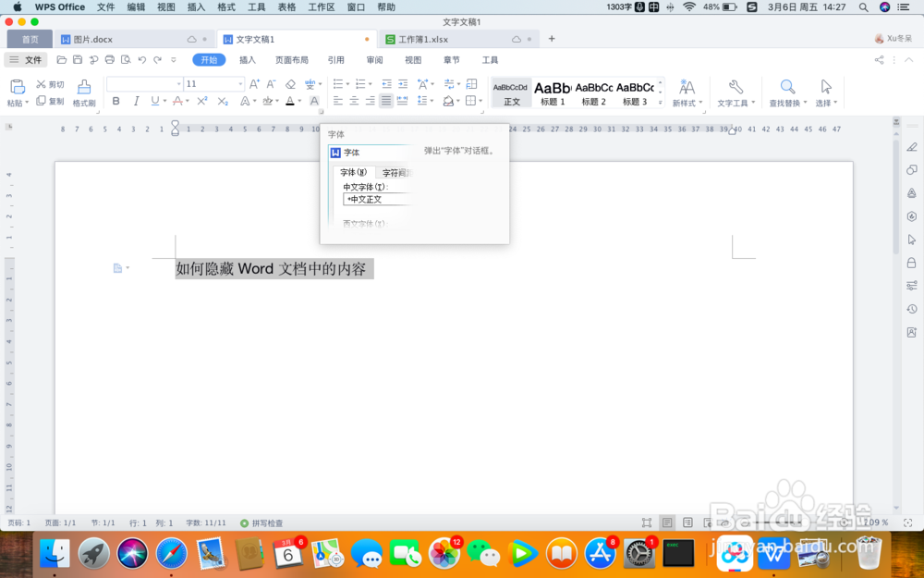
Task: Open file icon in quick toolbar
Action: coord(61,59)
